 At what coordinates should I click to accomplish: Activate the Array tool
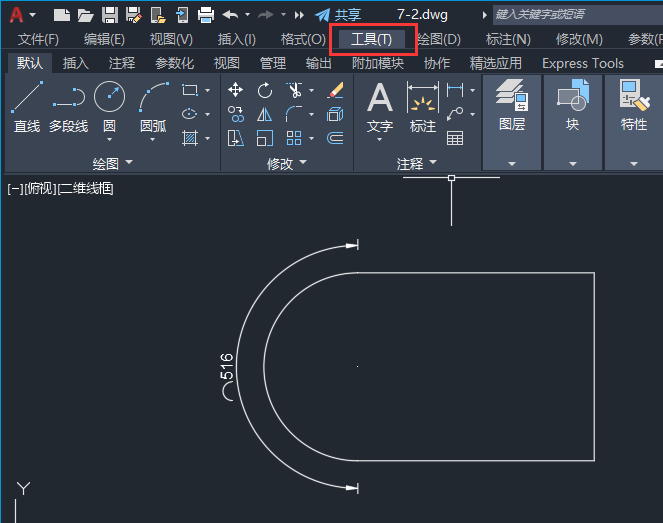click(x=294, y=138)
